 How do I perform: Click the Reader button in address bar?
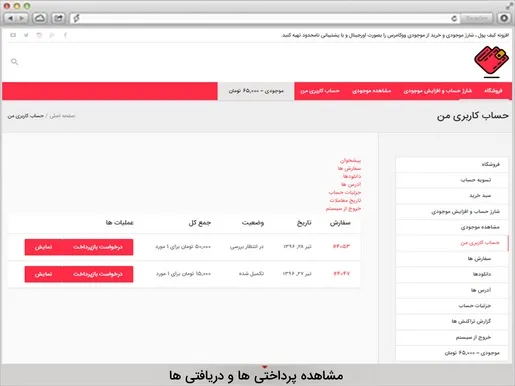476,18
